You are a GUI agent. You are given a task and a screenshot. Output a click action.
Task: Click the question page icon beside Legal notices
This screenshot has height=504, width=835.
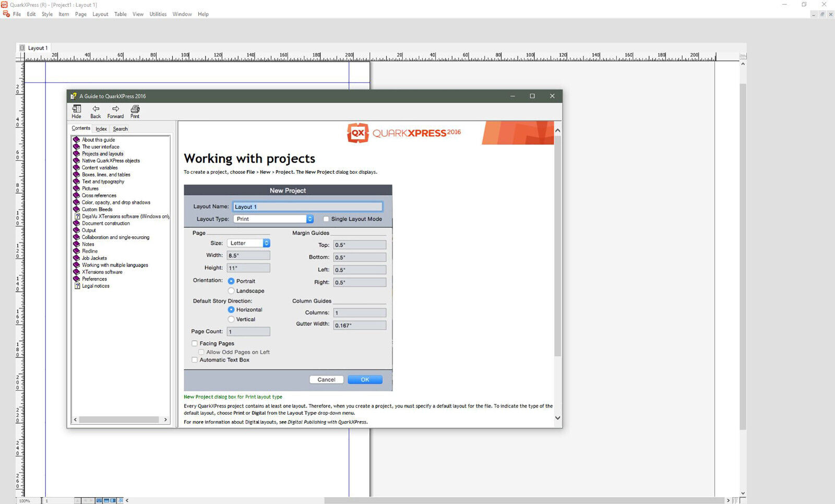pos(77,286)
